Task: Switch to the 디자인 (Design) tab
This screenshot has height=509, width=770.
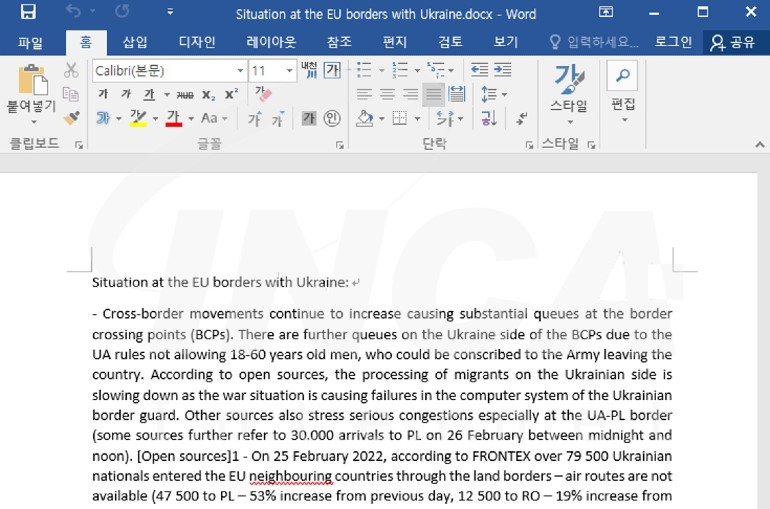Action: click(x=196, y=42)
